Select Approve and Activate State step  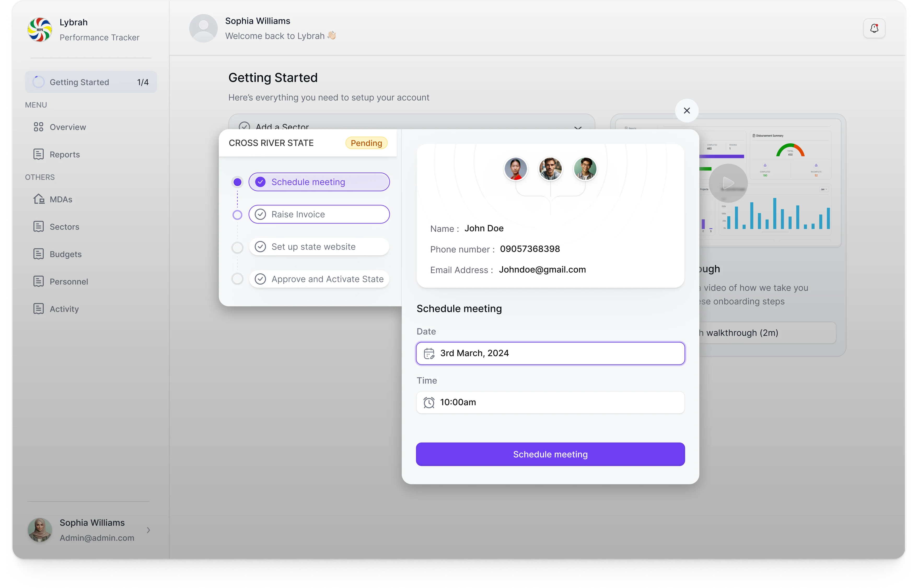tap(319, 279)
